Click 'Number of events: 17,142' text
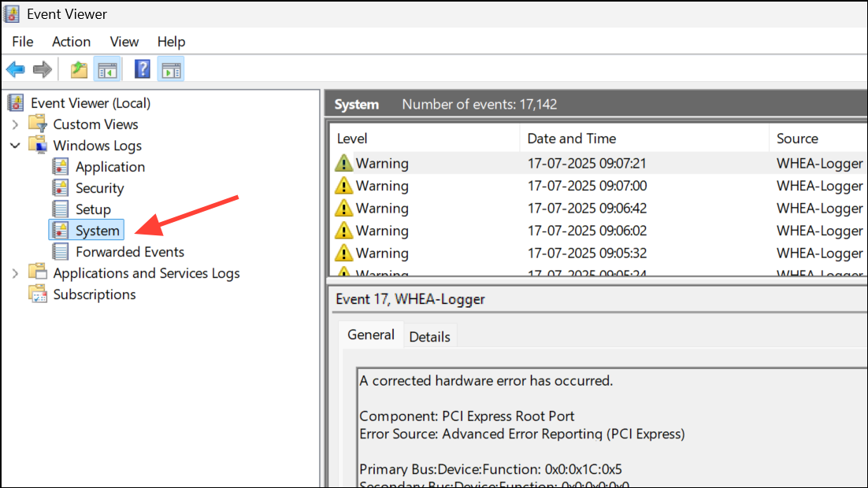 (x=480, y=104)
